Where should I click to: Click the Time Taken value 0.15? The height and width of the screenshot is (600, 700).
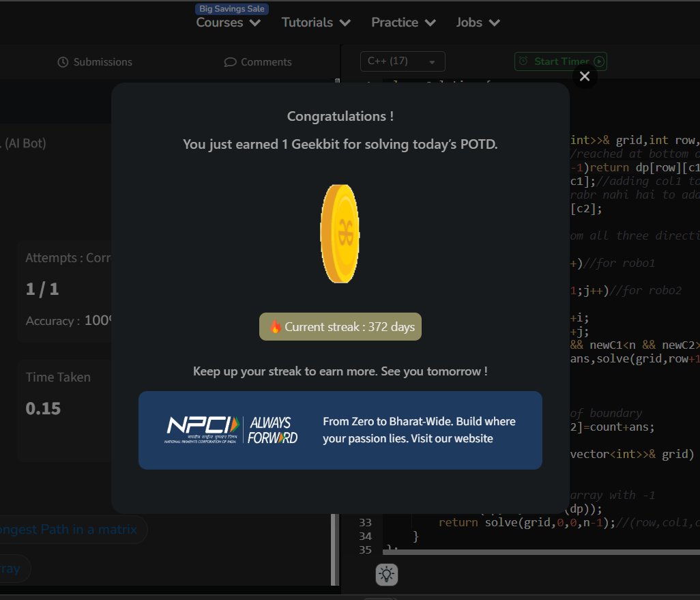tap(43, 408)
